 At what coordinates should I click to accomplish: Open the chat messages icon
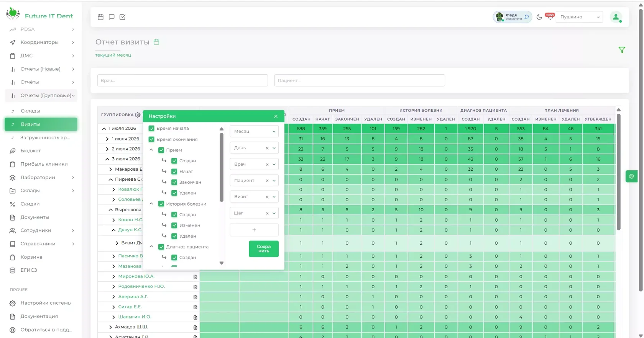click(x=112, y=17)
